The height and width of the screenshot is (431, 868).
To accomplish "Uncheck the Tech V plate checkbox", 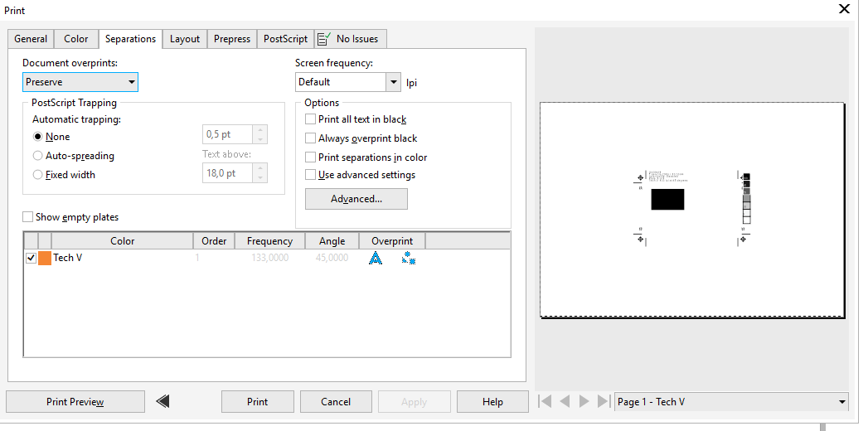I will [31, 259].
